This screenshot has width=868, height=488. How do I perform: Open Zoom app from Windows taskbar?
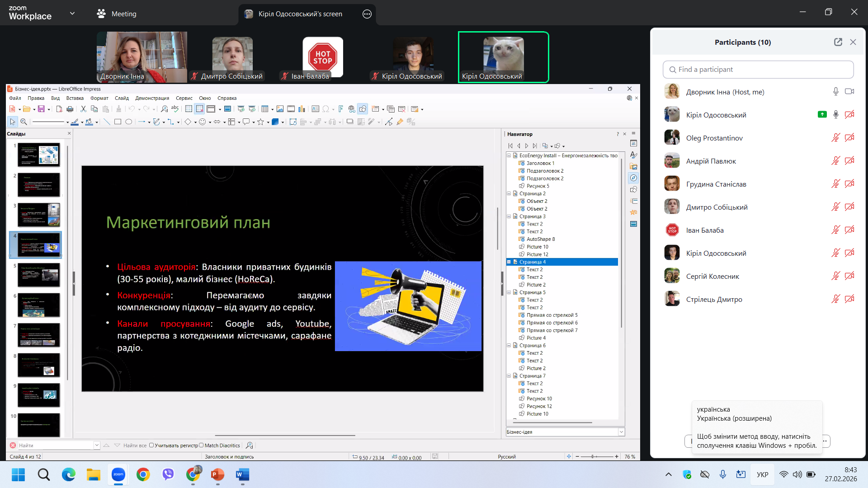pyautogui.click(x=118, y=474)
